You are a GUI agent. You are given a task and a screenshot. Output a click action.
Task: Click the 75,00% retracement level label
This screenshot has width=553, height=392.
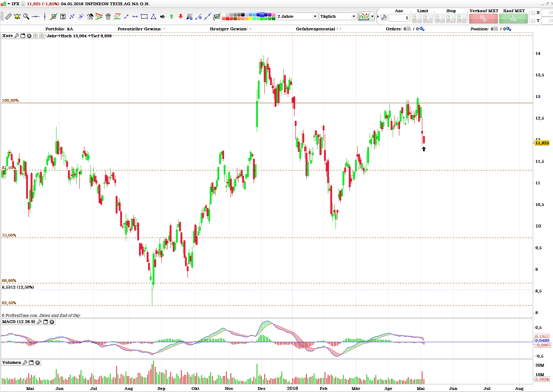pos(9,235)
